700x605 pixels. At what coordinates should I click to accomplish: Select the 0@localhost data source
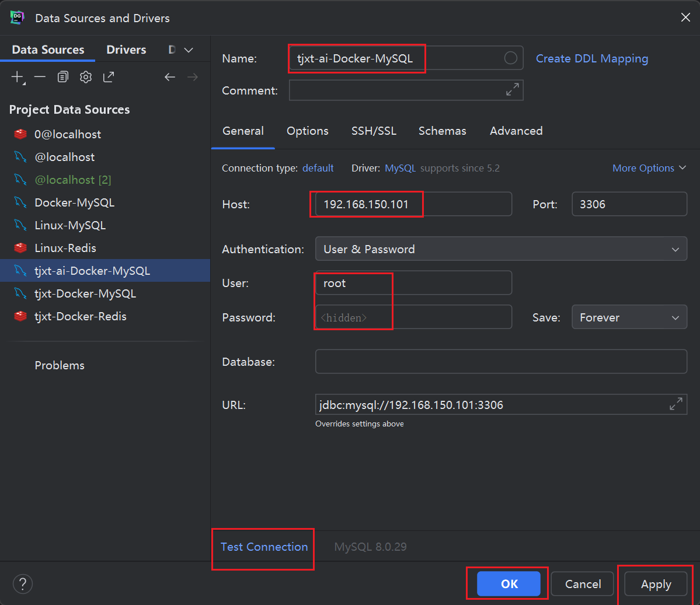pyautogui.click(x=105, y=134)
